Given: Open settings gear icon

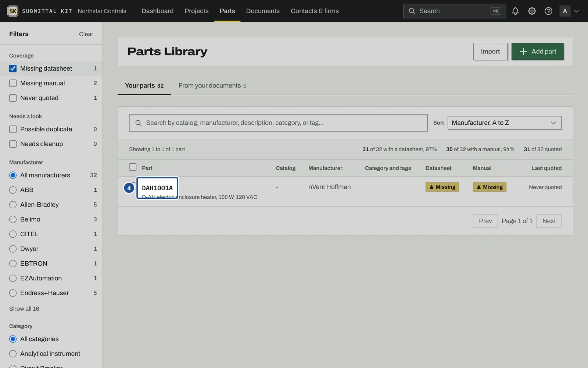Looking at the screenshot, I should tap(532, 11).
